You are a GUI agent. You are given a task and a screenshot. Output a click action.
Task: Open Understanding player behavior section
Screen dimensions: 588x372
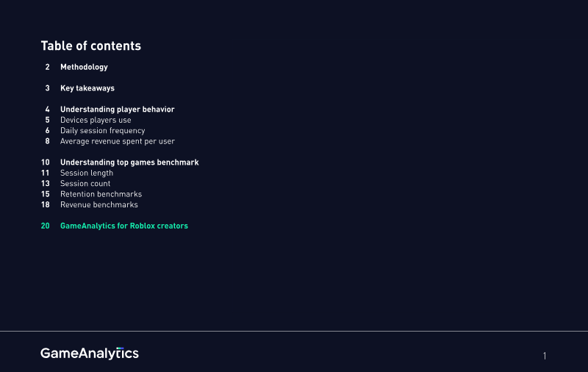click(117, 110)
